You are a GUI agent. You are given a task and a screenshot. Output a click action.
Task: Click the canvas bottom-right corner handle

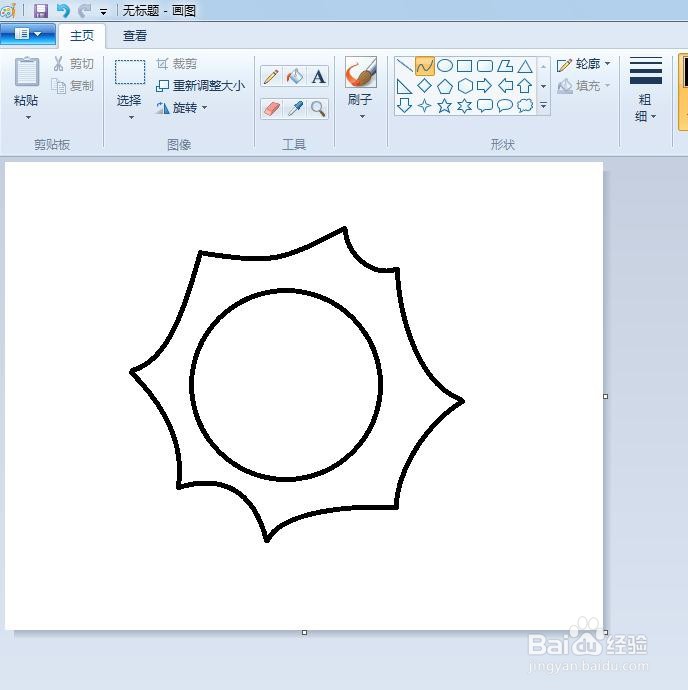pyautogui.click(x=606, y=633)
